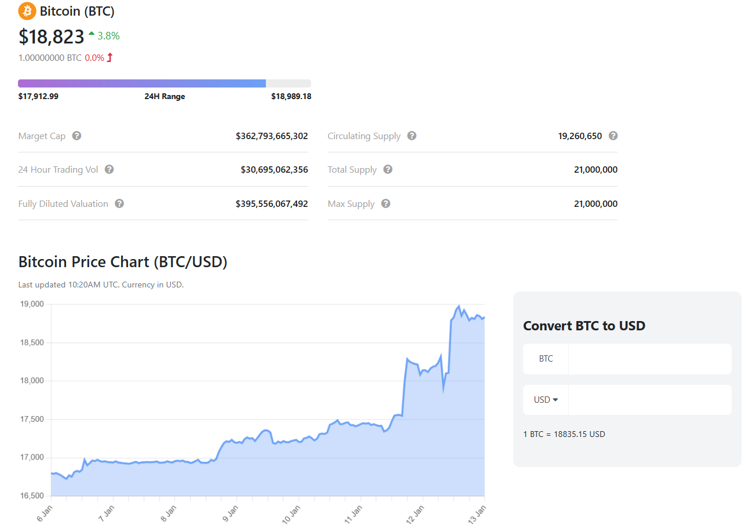The height and width of the screenshot is (532, 756).
Task: Click the Max Supply 21,000,000 value
Action: 596,204
